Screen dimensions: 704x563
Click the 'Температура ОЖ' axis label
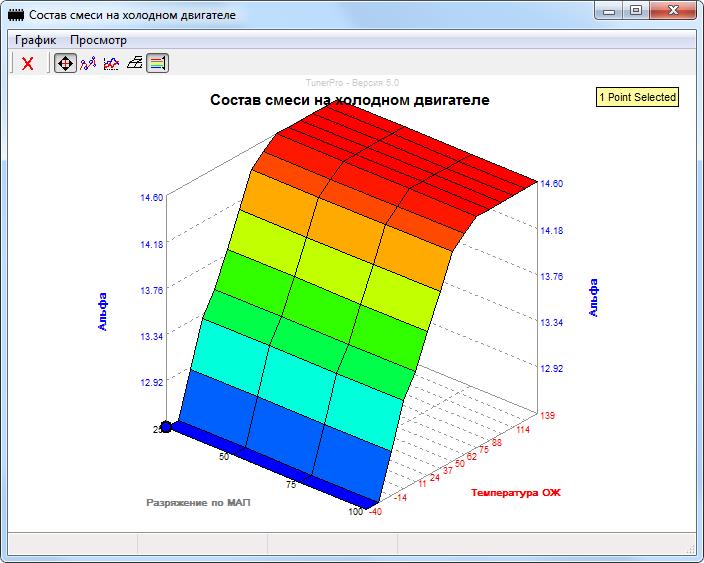[517, 492]
